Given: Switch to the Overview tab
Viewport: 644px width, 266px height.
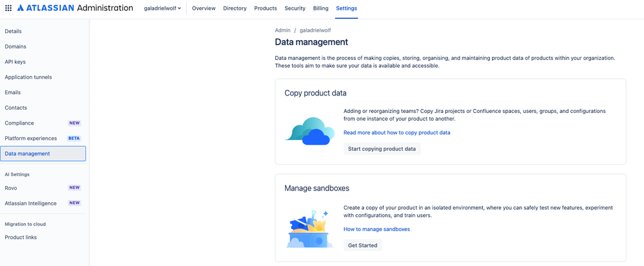Looking at the screenshot, I should (204, 8).
